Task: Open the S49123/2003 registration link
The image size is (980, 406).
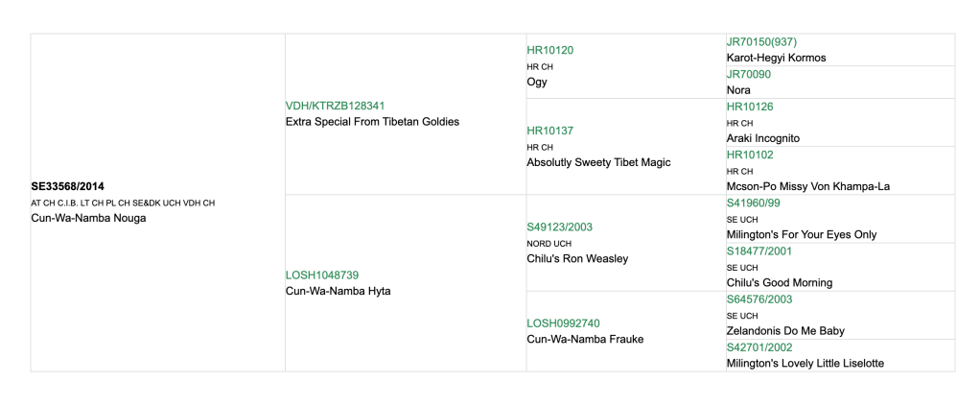Action: (560, 227)
